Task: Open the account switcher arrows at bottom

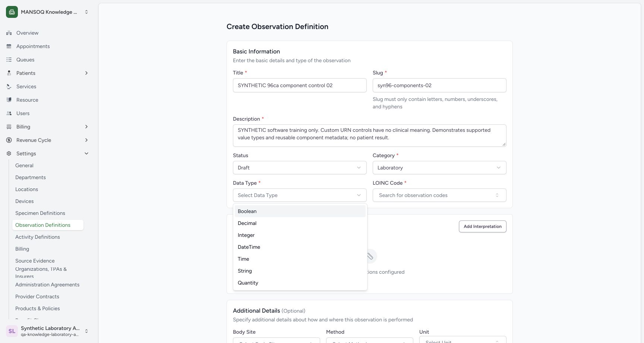Action: pyautogui.click(x=86, y=331)
